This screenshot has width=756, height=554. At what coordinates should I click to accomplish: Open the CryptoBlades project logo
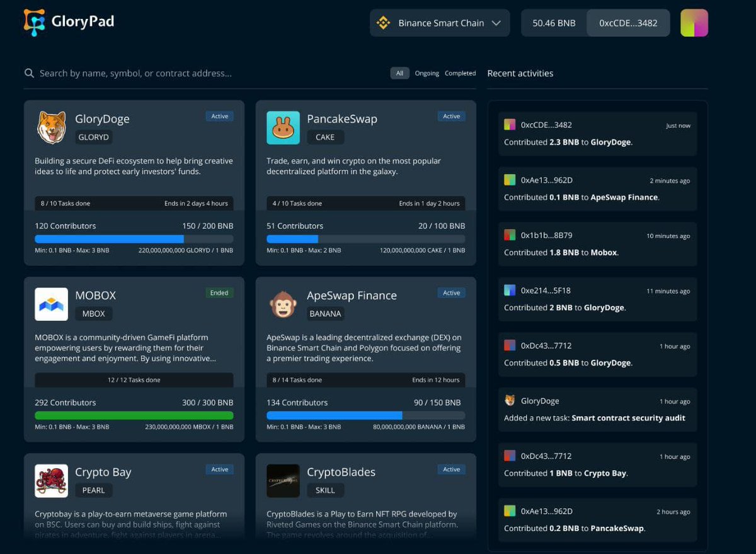283,481
